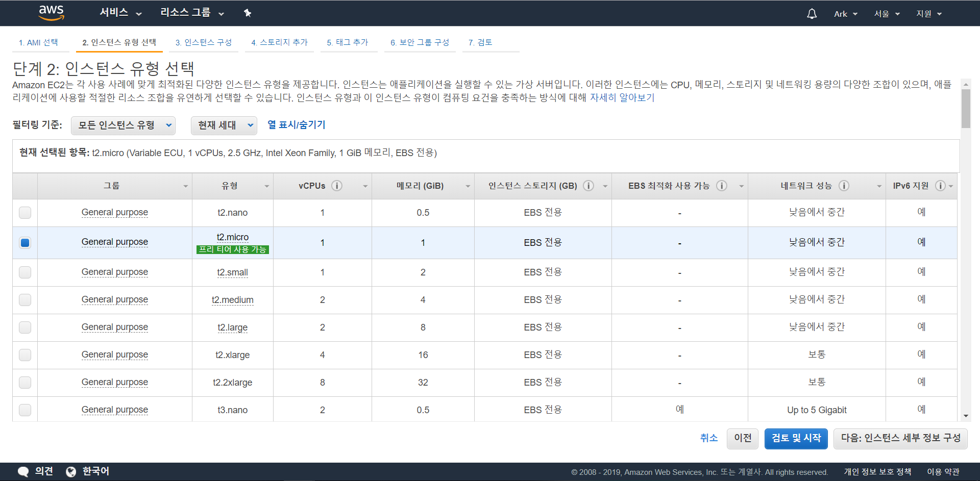The image size is (980, 481).
Task: Select the t2.2xlarge instance checkbox
Action: (x=25, y=383)
